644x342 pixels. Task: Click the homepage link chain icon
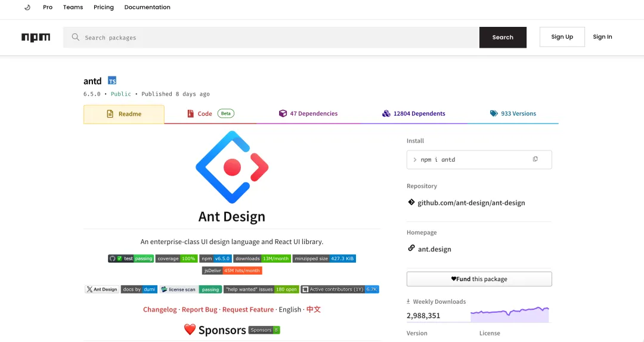pyautogui.click(x=411, y=248)
